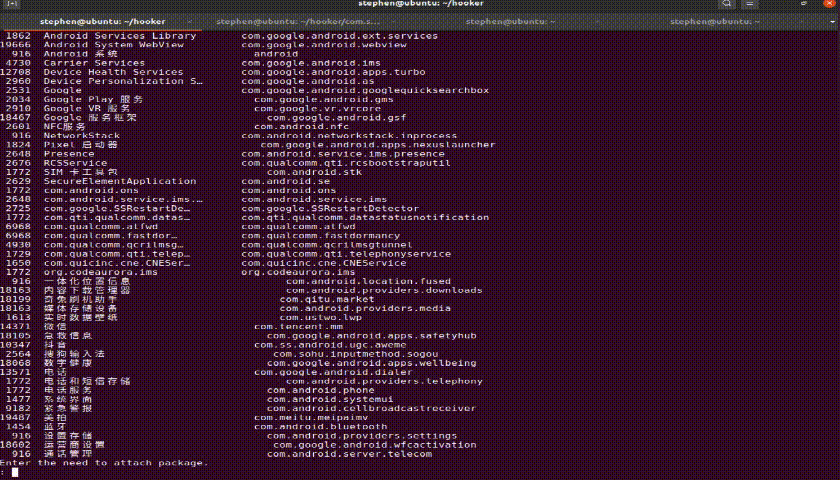Image resolution: width=840 pixels, height=480 pixels.
Task: Select package com.android.service.ims.presence
Action: (342, 154)
